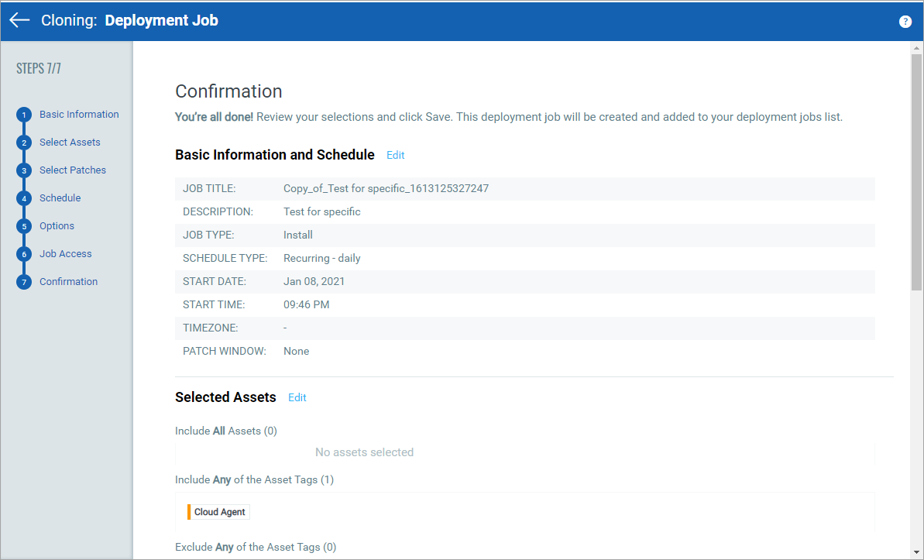The width and height of the screenshot is (924, 560).
Task: Switch to Job Access step
Action: [65, 254]
